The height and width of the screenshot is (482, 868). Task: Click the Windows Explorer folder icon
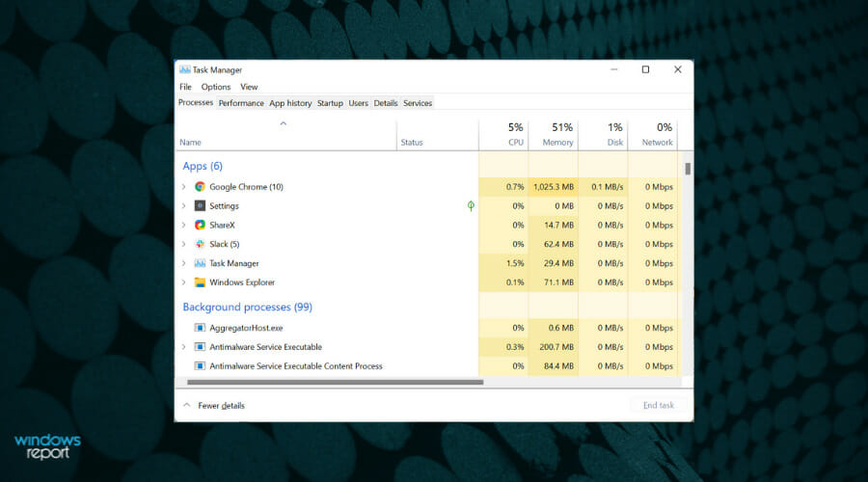[x=200, y=282]
